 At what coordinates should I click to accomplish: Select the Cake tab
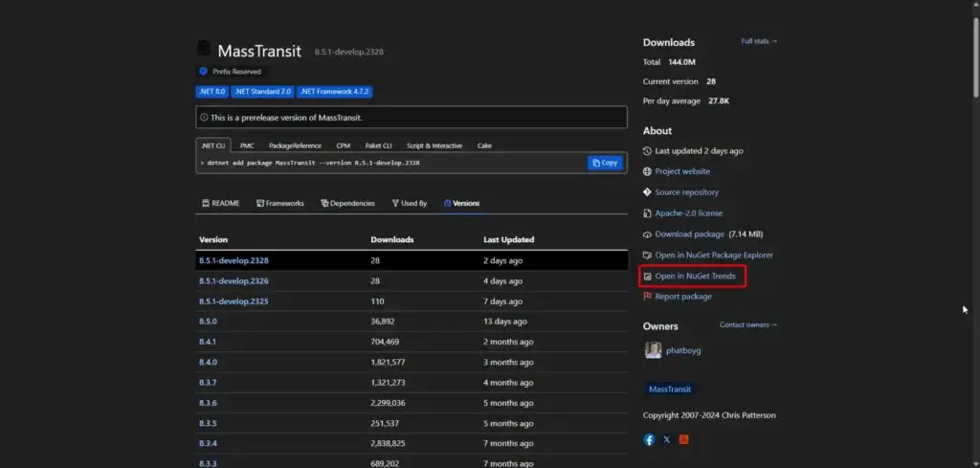tap(484, 145)
